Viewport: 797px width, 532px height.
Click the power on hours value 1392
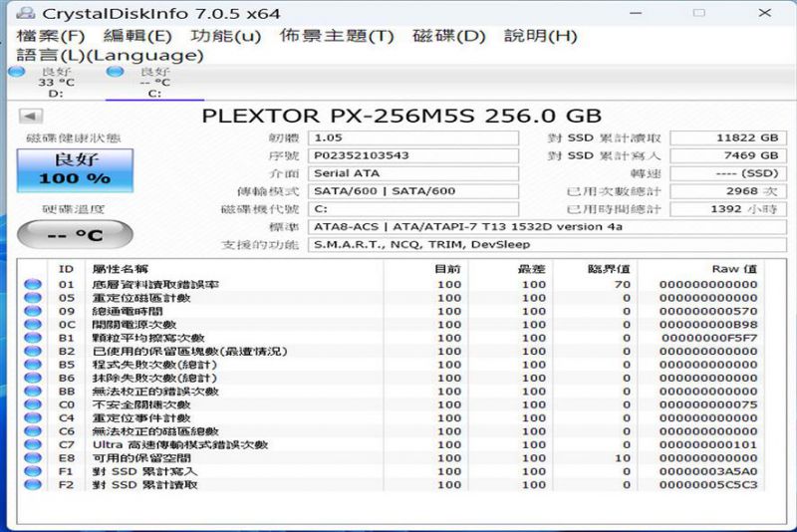pyautogui.click(x=728, y=209)
